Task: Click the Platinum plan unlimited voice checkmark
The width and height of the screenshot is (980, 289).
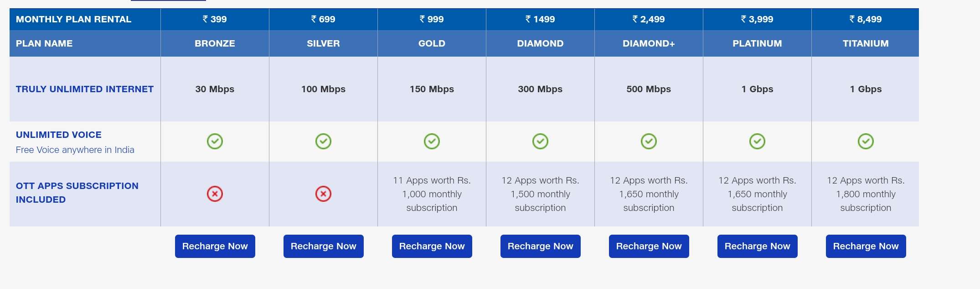Action: pos(757,141)
